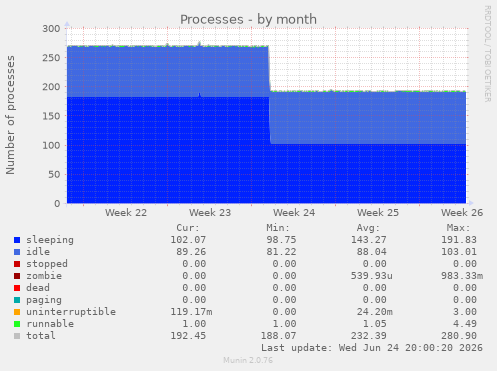
Task: Click idle maximum value 103.01
Action: [459, 252]
